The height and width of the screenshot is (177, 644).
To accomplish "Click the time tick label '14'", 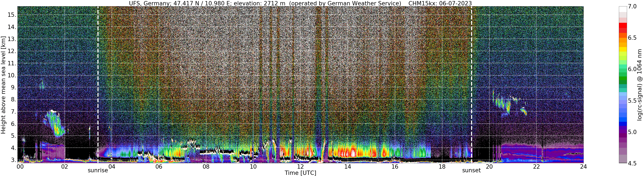I will [347, 166].
